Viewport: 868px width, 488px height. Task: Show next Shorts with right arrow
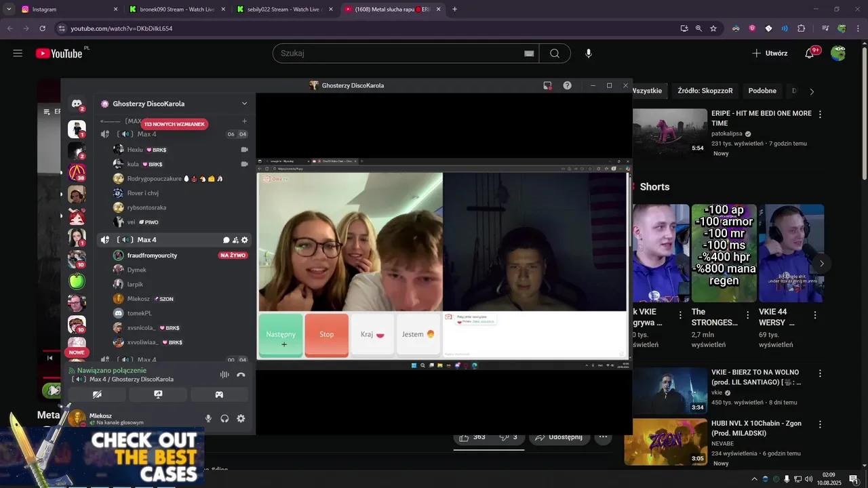(x=822, y=263)
